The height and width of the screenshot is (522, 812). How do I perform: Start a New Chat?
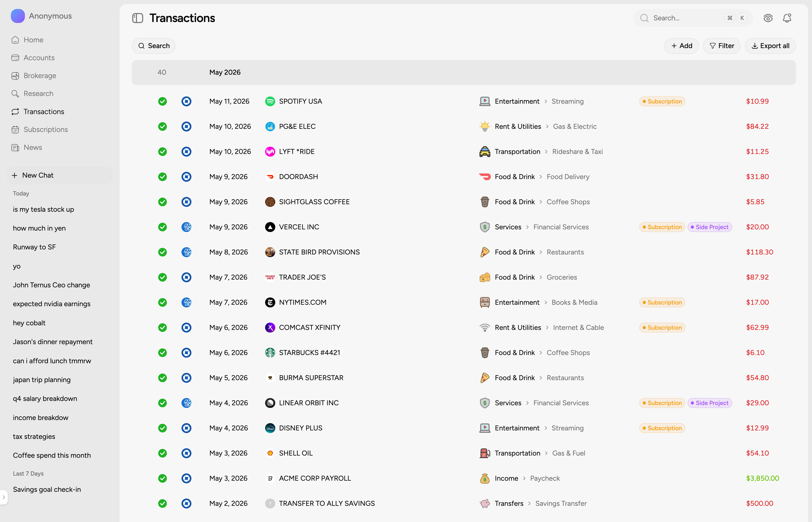(x=60, y=175)
